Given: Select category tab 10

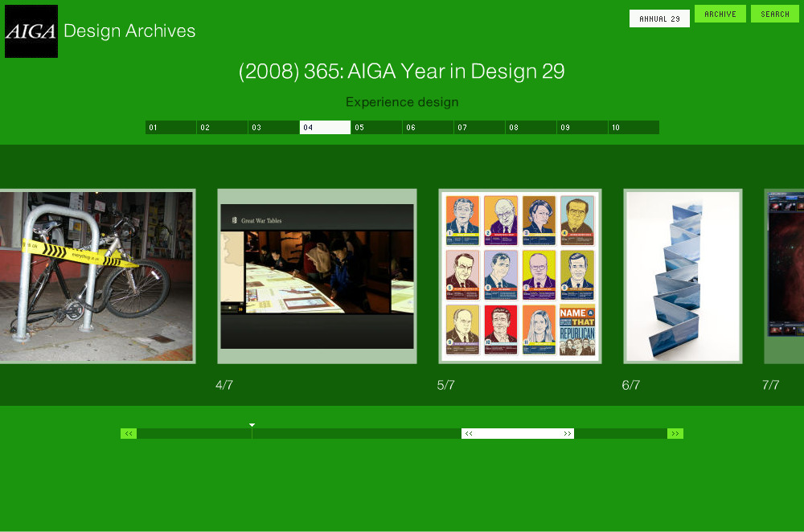Looking at the screenshot, I should click(634, 127).
